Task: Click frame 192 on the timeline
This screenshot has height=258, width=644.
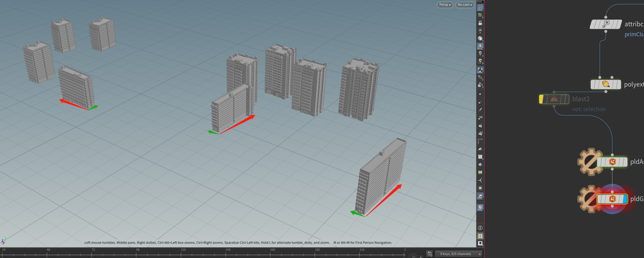Action: point(317,250)
